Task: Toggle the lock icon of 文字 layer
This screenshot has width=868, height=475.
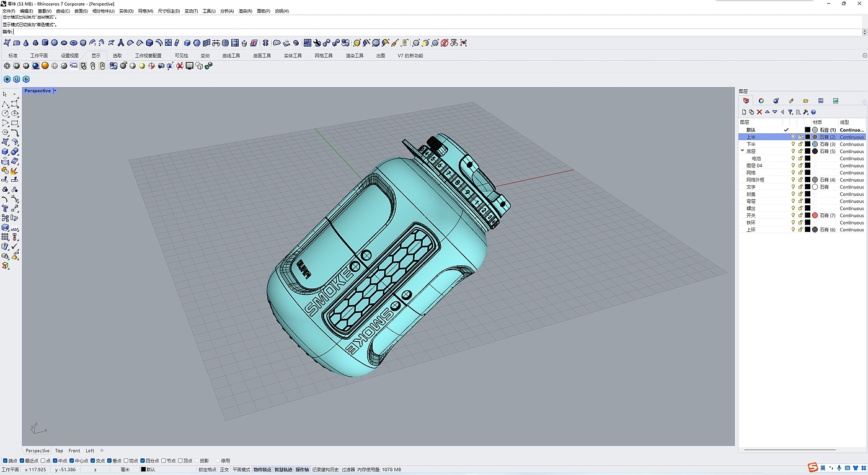Action: point(800,187)
